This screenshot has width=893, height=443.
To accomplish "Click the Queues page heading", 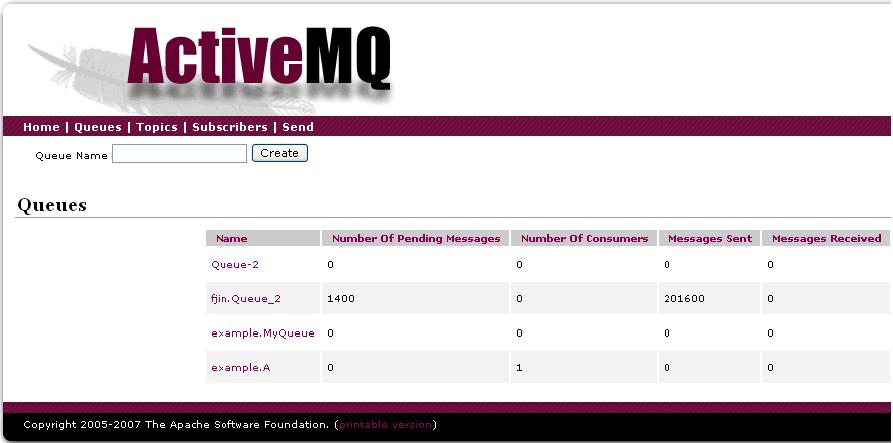I will [x=52, y=205].
